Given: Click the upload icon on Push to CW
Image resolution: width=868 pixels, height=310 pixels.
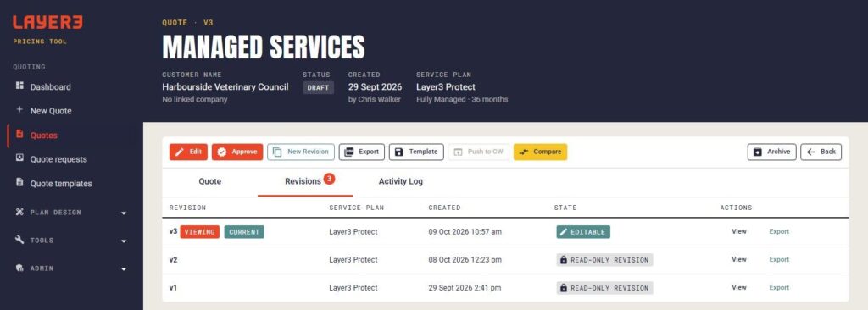Looking at the screenshot, I should 459,152.
